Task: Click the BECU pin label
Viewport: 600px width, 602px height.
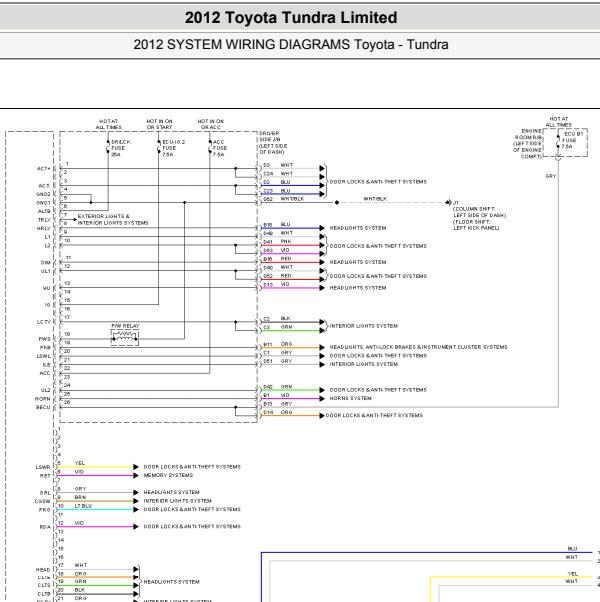Action: pos(43,407)
